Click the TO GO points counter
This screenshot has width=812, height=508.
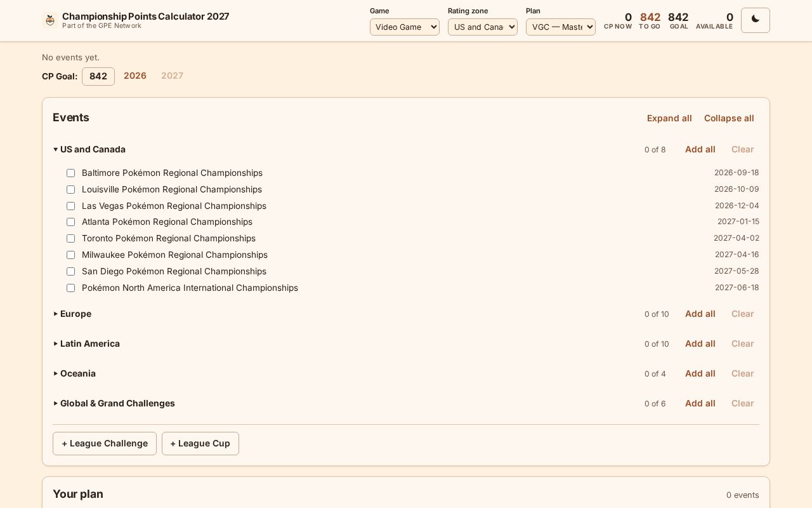pos(650,21)
